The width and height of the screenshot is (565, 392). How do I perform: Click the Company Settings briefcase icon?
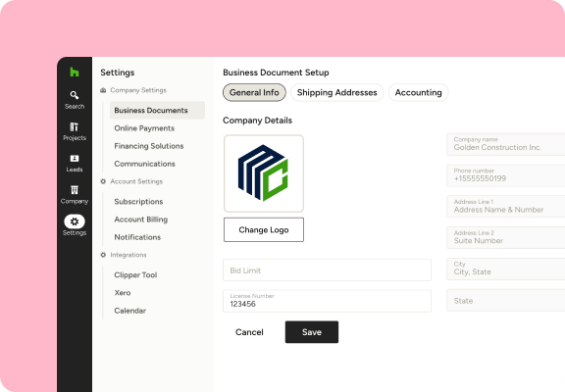tap(103, 90)
